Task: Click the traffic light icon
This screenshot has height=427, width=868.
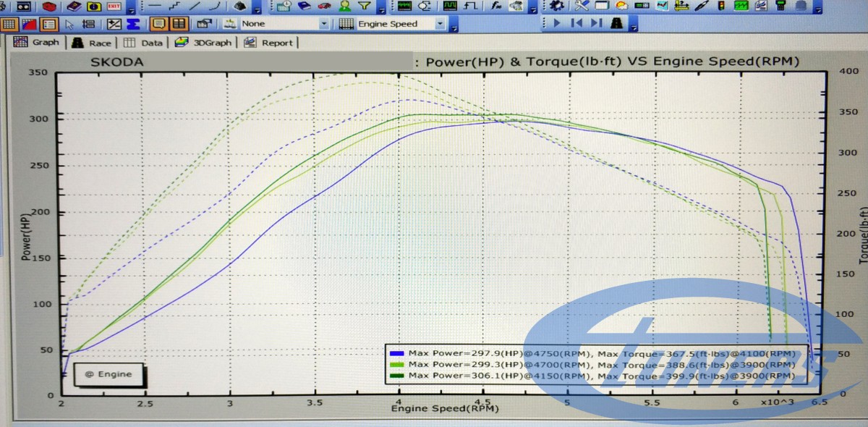Action: [x=721, y=6]
